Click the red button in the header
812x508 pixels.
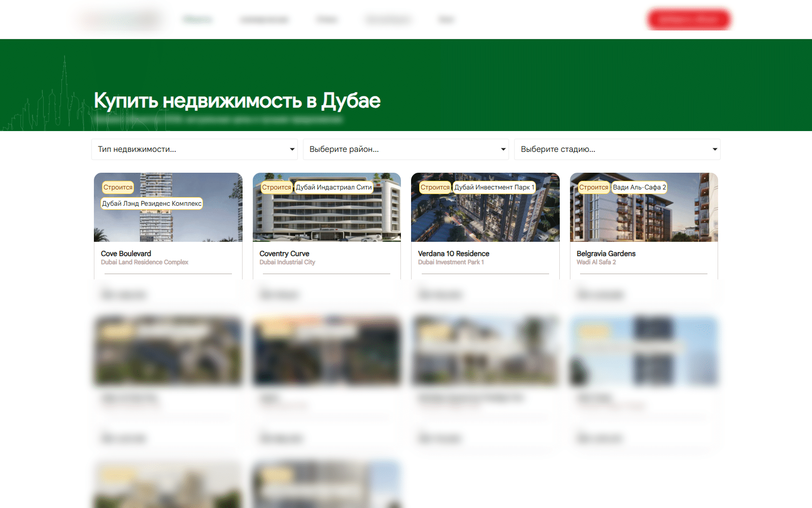689,20
